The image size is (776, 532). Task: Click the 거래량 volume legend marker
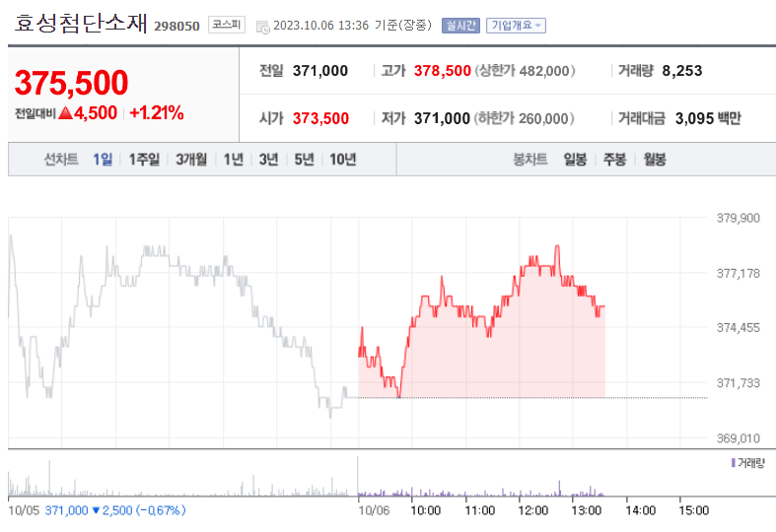tap(734, 463)
